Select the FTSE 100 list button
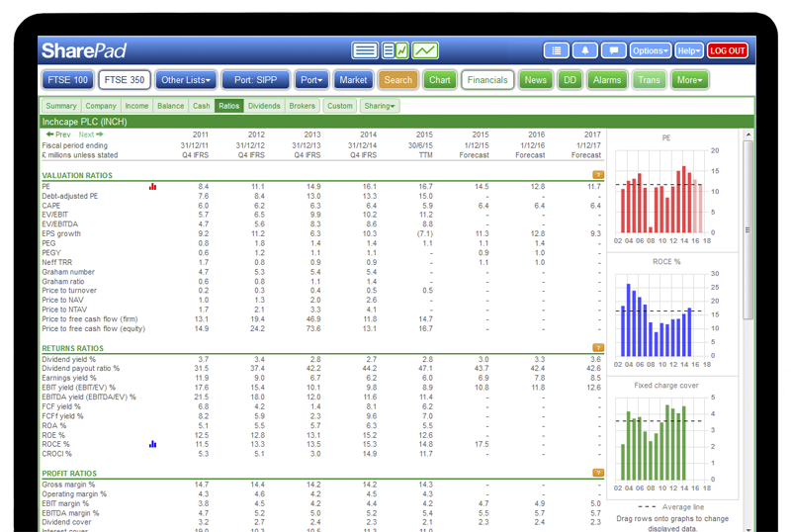 [67, 80]
